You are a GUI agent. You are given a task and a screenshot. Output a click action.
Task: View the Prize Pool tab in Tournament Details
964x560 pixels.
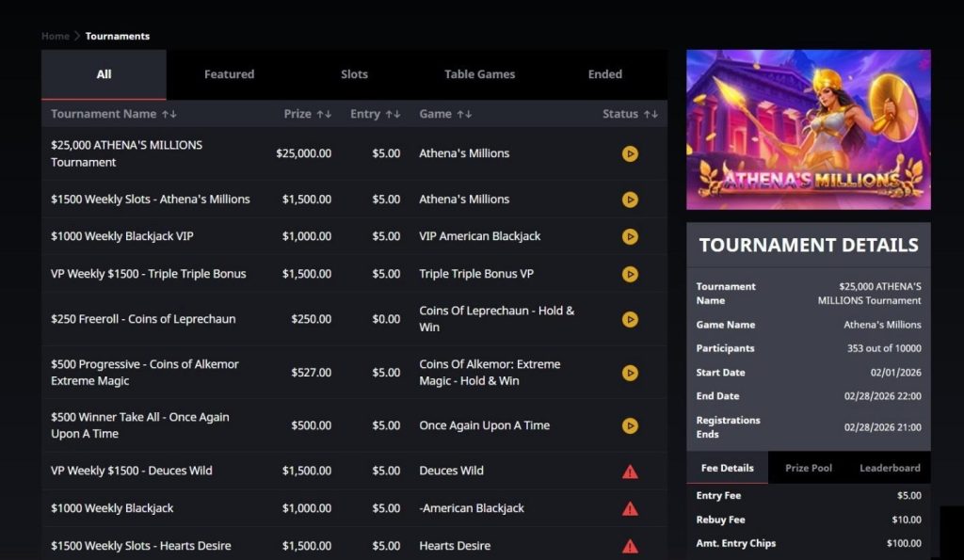(808, 467)
